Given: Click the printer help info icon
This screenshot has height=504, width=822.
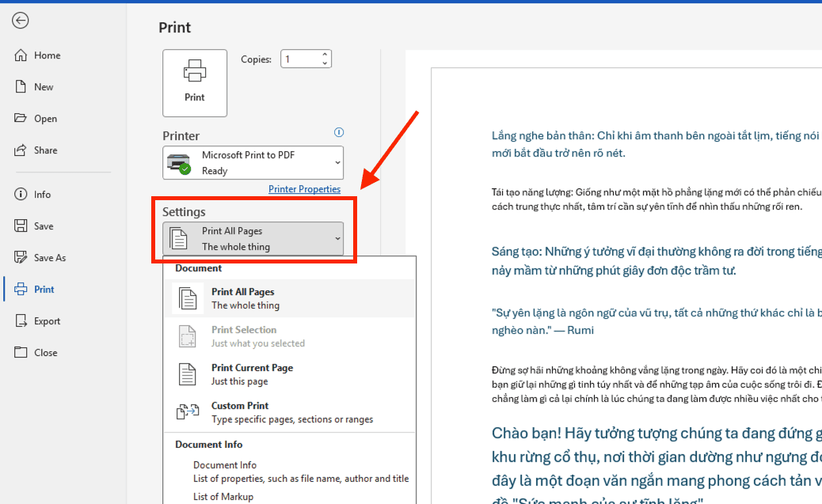Looking at the screenshot, I should click(339, 132).
